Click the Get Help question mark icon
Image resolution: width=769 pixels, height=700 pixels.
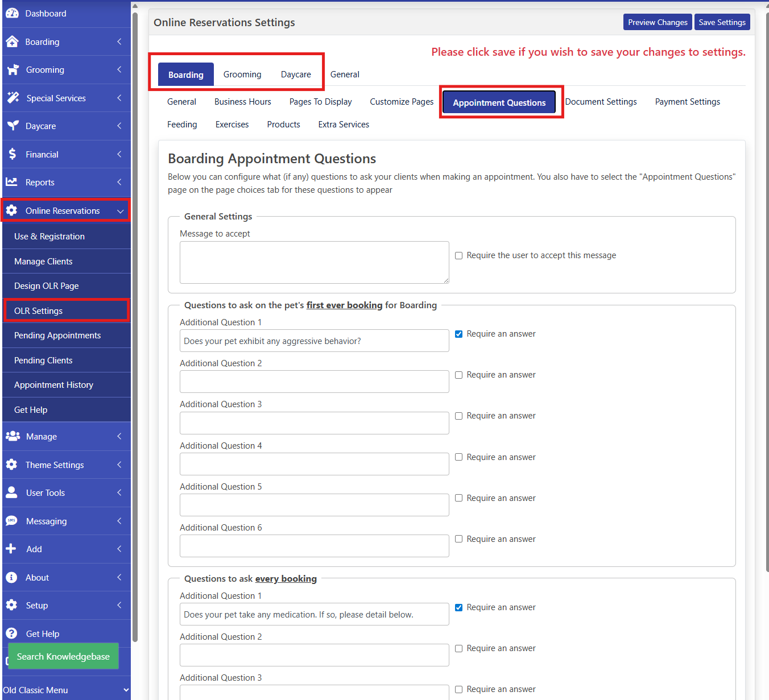point(11,633)
